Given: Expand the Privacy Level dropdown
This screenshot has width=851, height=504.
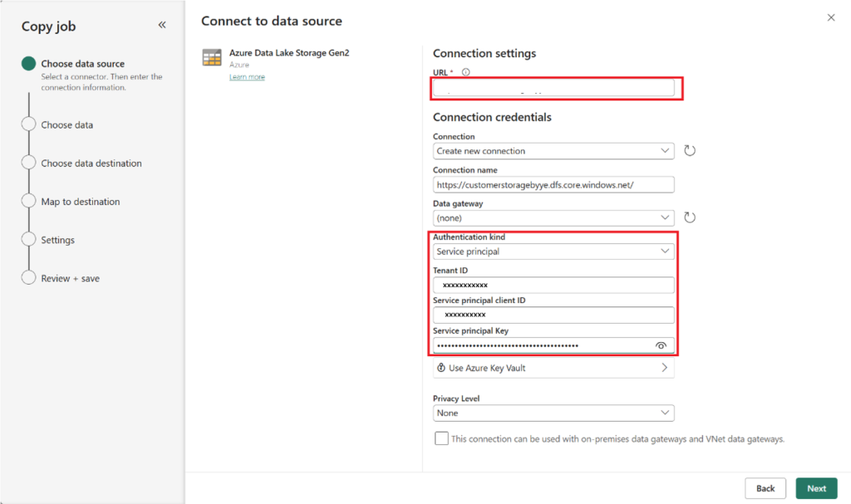Looking at the screenshot, I should [553, 413].
